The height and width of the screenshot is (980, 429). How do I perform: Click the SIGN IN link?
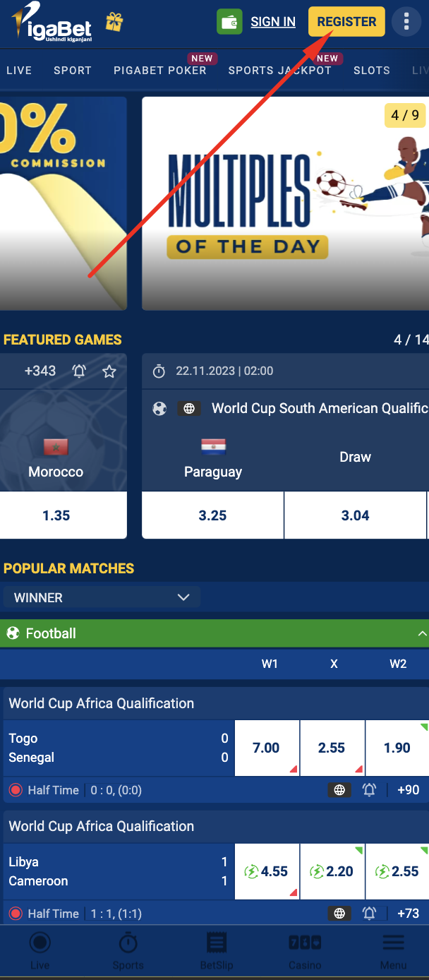click(273, 22)
